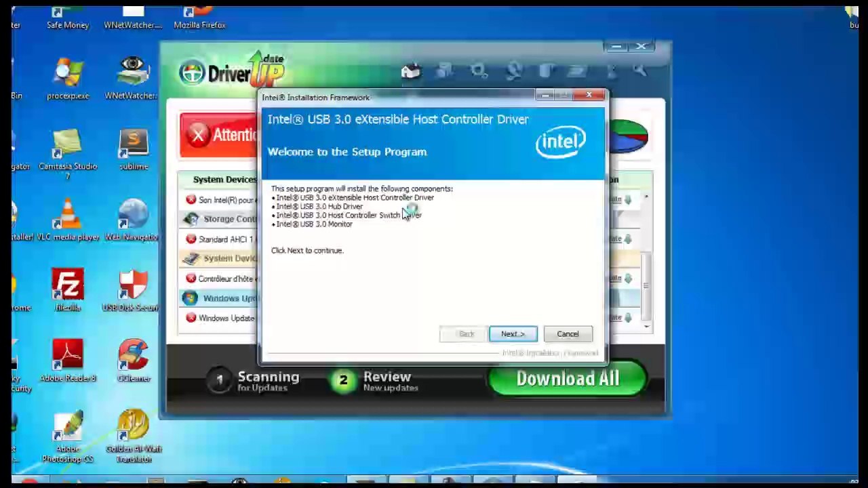Select the Standard AHCI device row
868x488 pixels.
tap(220, 239)
